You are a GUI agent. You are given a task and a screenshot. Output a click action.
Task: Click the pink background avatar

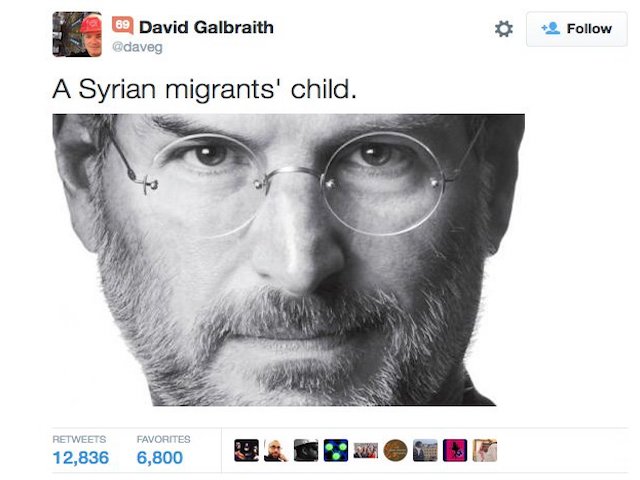455,450
